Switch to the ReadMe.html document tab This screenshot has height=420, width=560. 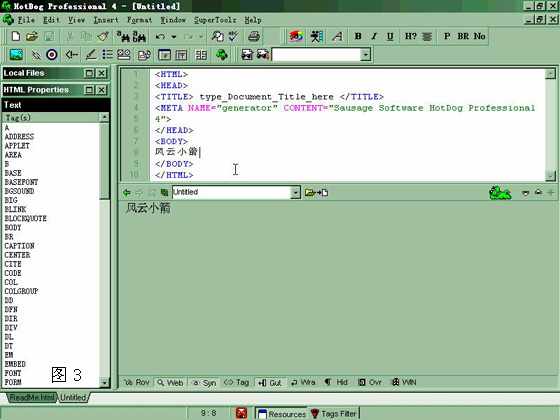coord(32,397)
